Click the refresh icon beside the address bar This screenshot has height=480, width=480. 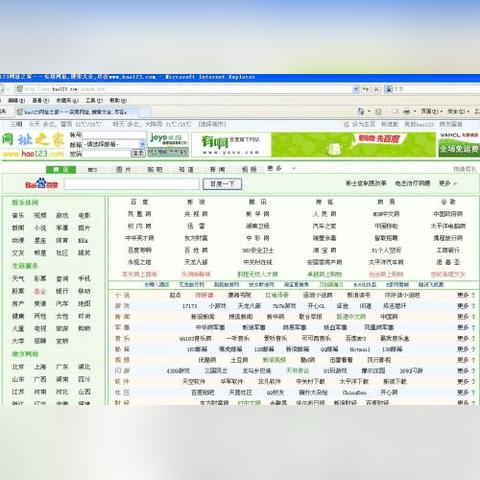click(x=366, y=89)
